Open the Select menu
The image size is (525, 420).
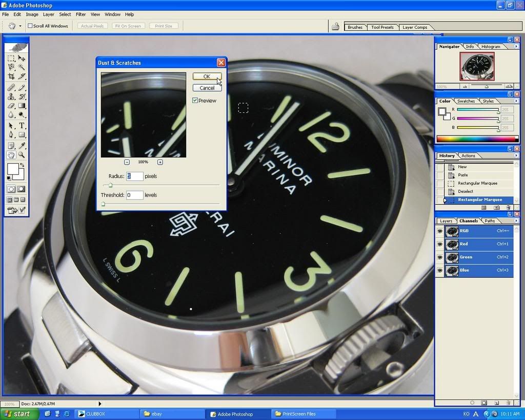65,14
